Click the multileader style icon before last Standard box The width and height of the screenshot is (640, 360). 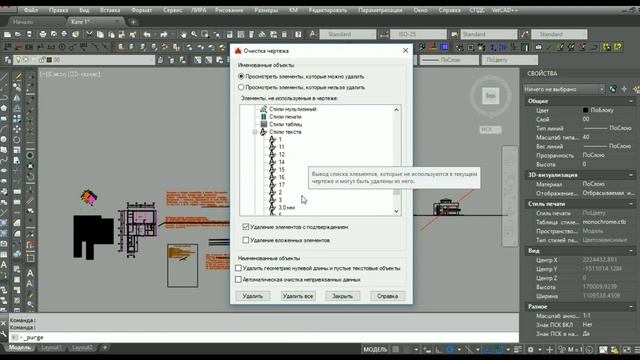pyautogui.click(x=525, y=34)
